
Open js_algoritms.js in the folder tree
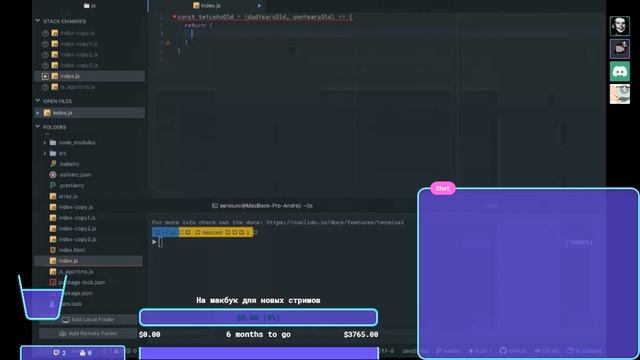point(76,272)
